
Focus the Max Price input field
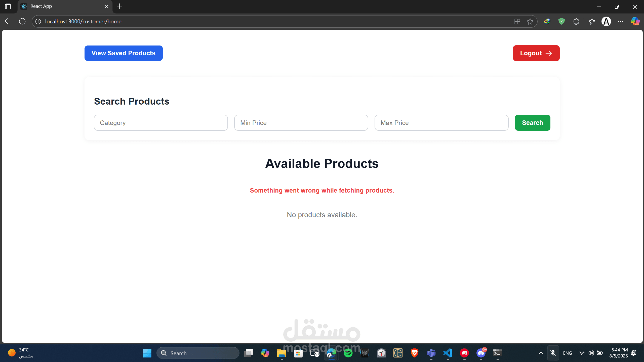click(x=441, y=123)
